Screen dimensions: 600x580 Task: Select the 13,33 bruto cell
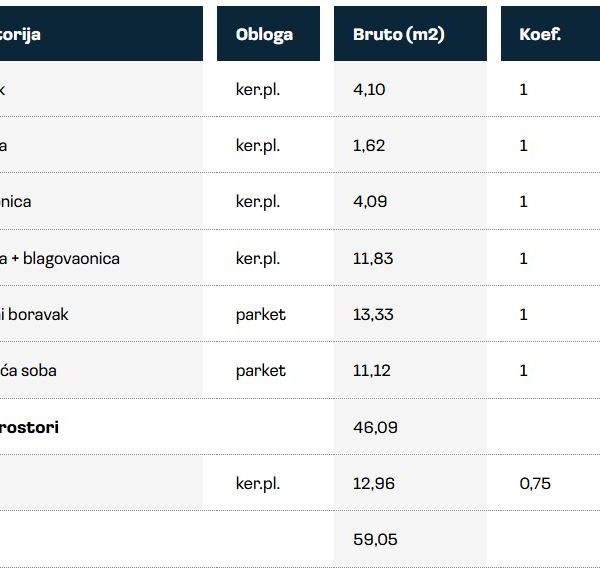pos(373,314)
